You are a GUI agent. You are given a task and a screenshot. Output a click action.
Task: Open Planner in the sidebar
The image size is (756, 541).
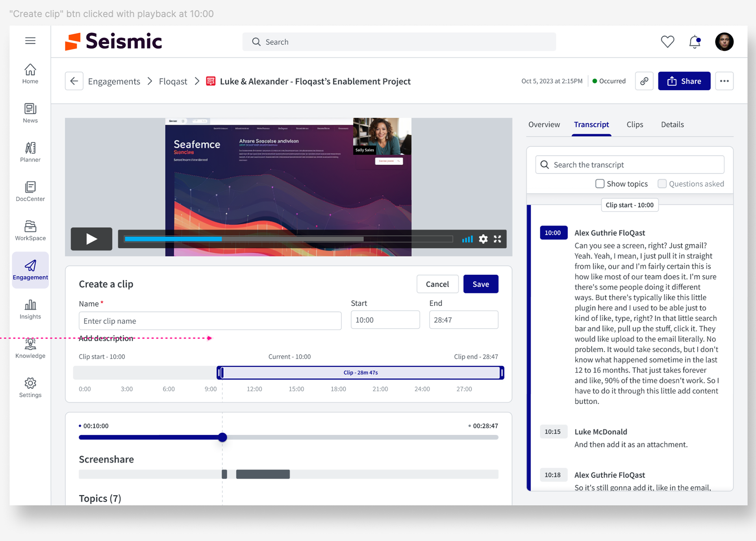(30, 152)
